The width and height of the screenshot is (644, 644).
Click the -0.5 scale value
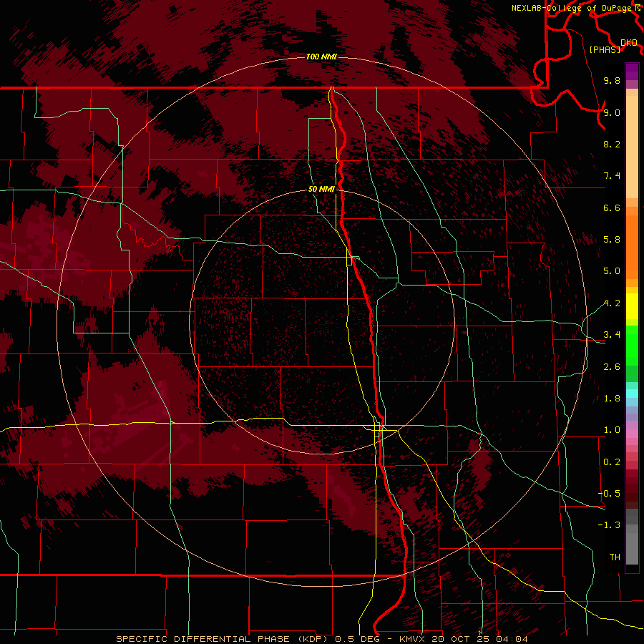coord(609,494)
